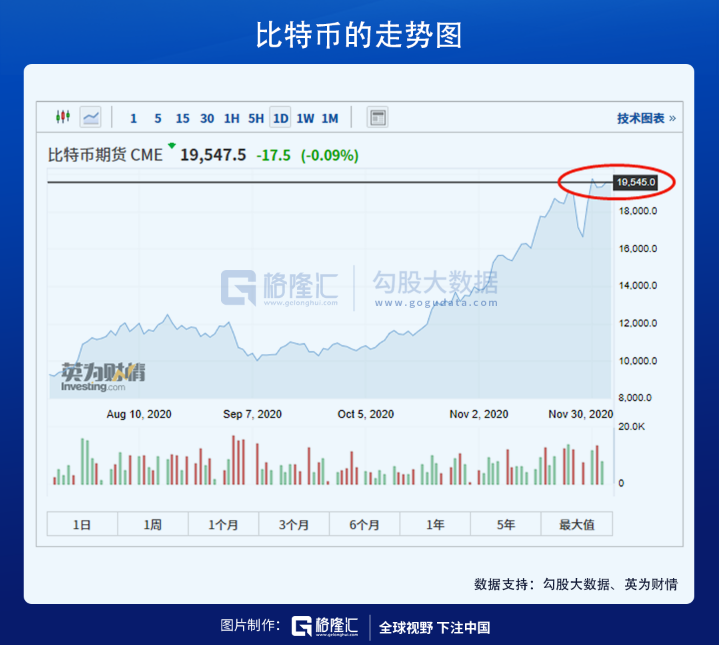Click the (-0.09%) percent change
This screenshot has width=719, height=645.
(330, 155)
